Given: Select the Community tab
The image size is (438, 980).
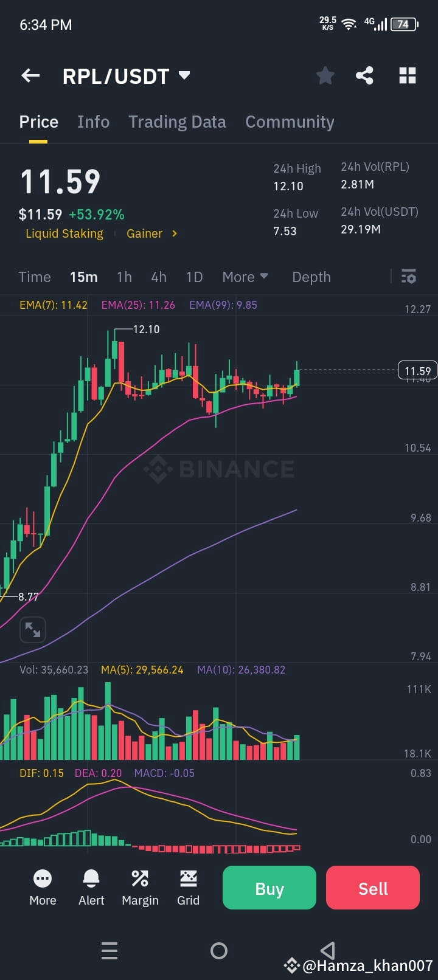Looking at the screenshot, I should pyautogui.click(x=290, y=122).
